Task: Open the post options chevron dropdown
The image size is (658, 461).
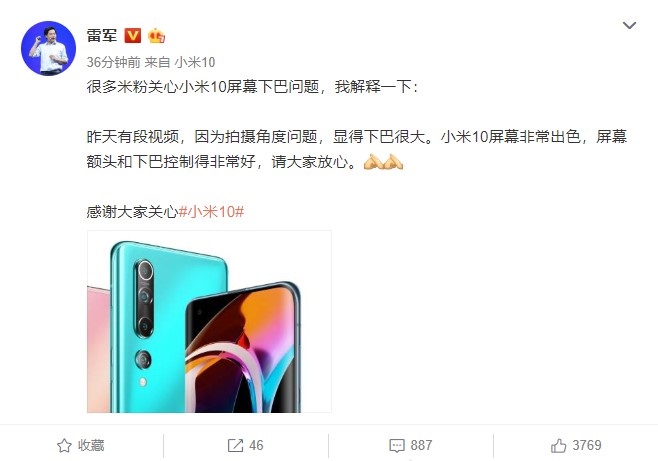Action: (629, 26)
